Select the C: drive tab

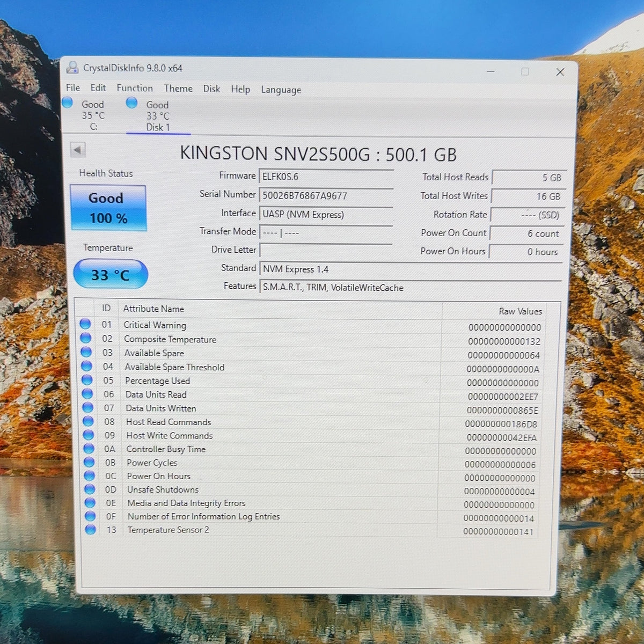click(92, 115)
